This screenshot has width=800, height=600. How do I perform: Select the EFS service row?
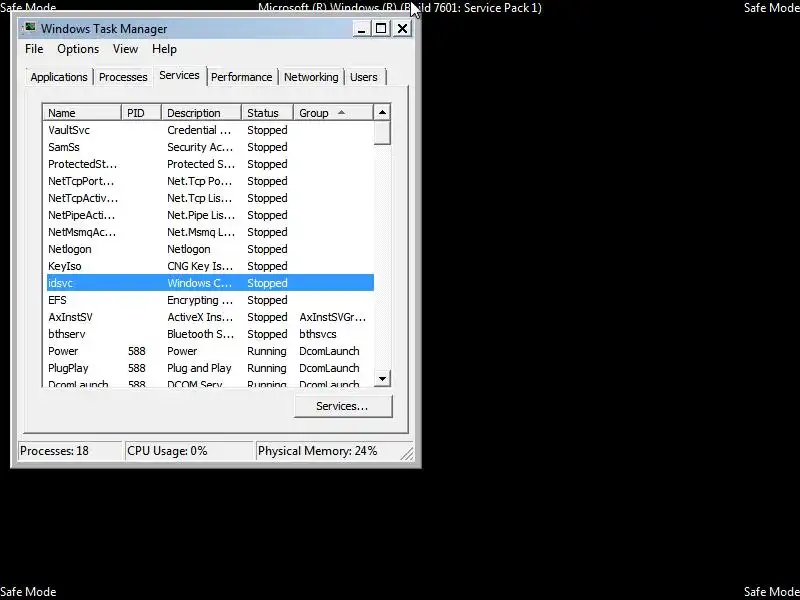[x=210, y=300]
